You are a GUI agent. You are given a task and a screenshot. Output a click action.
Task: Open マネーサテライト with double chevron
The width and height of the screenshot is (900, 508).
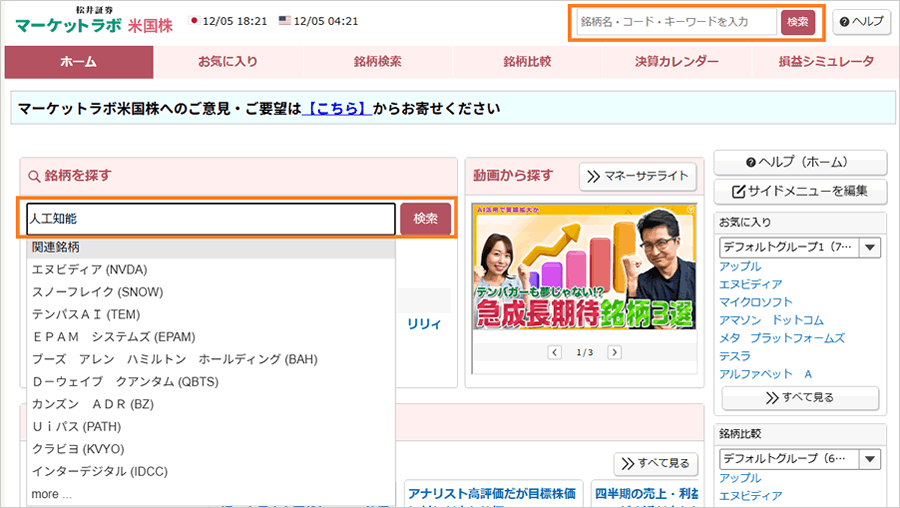[x=639, y=176]
